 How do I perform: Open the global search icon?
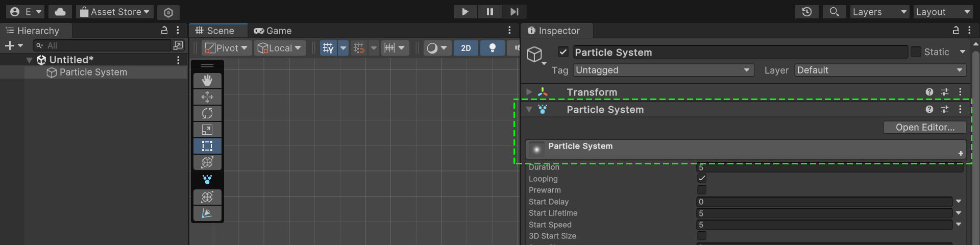click(834, 12)
